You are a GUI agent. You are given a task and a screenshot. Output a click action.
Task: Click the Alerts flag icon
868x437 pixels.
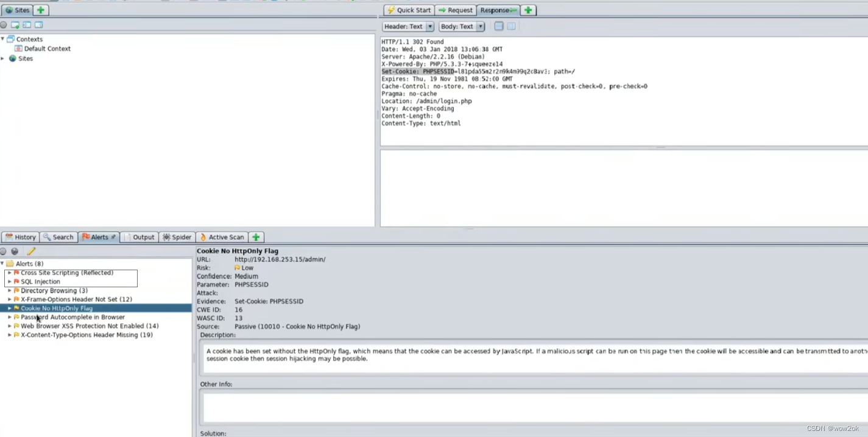(86, 237)
